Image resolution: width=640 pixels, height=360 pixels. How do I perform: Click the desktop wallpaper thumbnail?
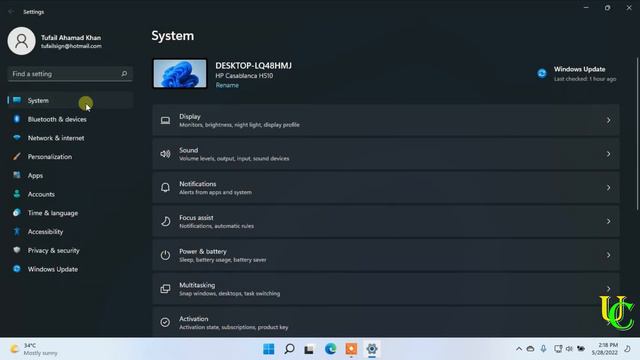(180, 73)
